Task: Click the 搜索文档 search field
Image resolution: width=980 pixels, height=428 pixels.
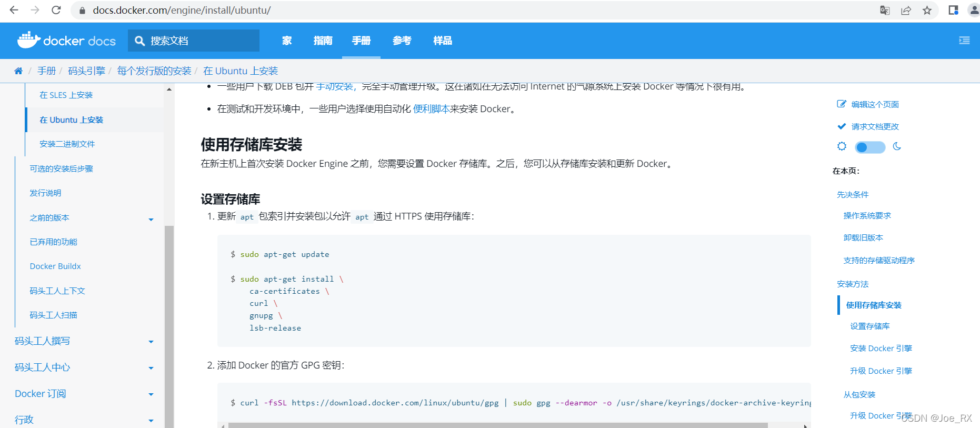Action: 194,41
